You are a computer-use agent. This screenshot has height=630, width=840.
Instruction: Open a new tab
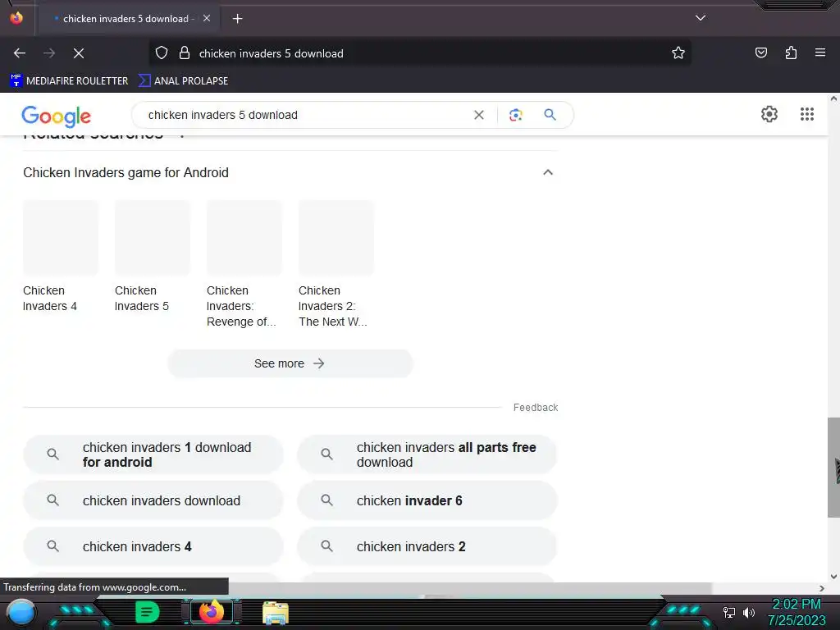click(x=237, y=19)
